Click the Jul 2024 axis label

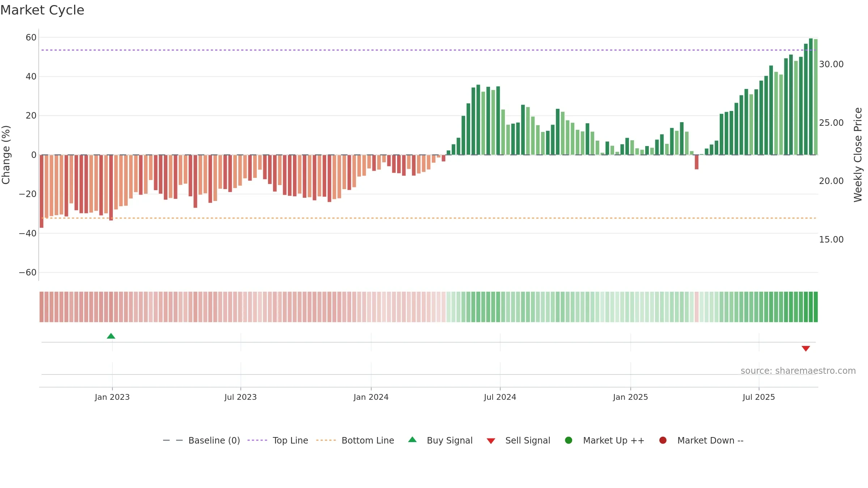click(500, 397)
